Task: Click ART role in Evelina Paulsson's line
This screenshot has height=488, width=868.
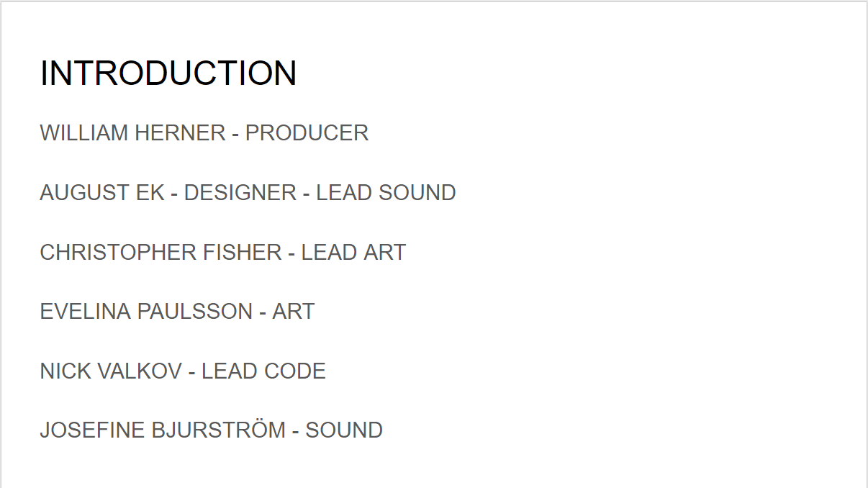Action: point(294,312)
